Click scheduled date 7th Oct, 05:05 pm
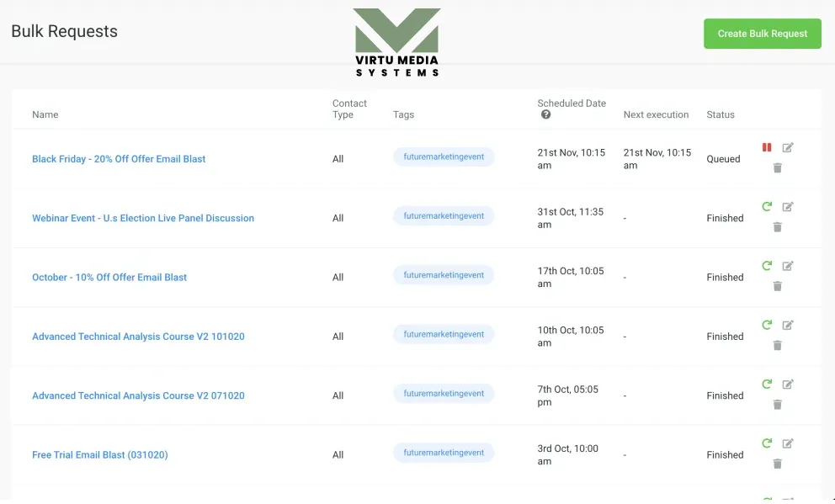The image size is (835, 504). point(567,395)
